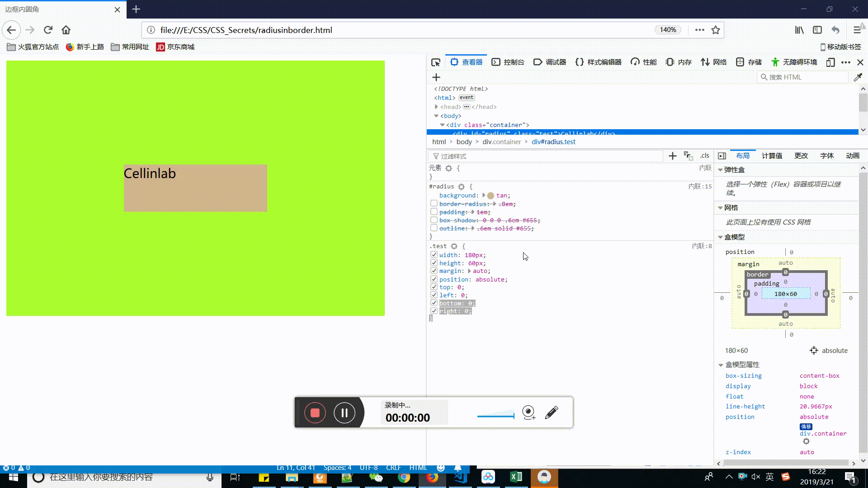The image size is (868, 488).
Task: Pause the screen recording
Action: [344, 413]
